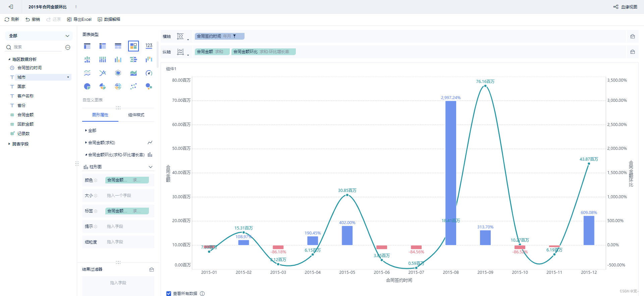Choose the comparison bar chart type

point(133,59)
